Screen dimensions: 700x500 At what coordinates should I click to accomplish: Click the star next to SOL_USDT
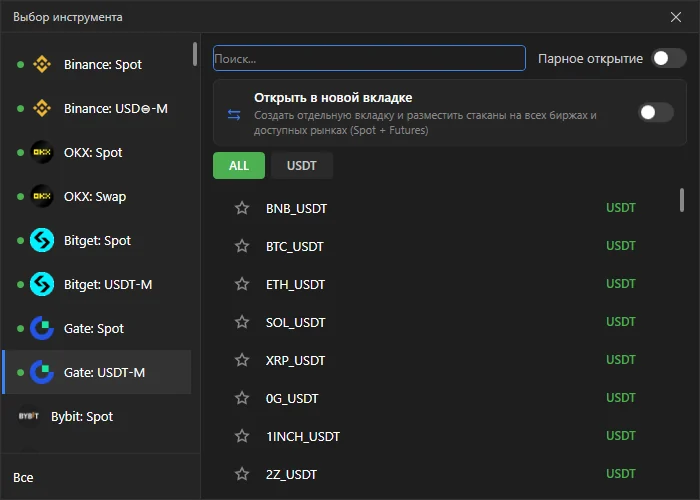242,322
